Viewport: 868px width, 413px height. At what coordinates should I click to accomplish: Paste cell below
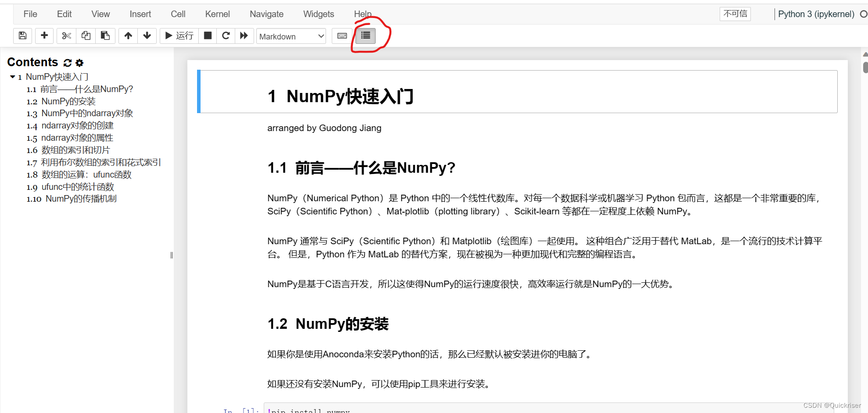point(105,36)
